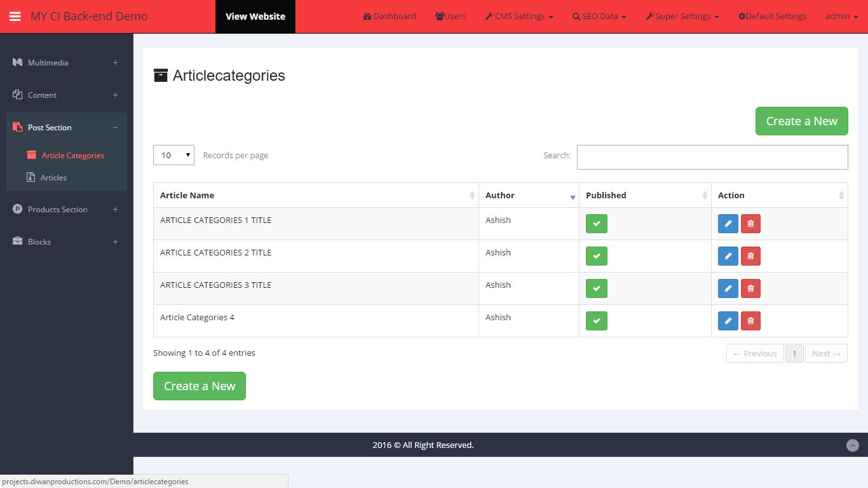The width and height of the screenshot is (868, 488).
Task: Open the Products Section sidebar icon
Action: (x=17, y=209)
